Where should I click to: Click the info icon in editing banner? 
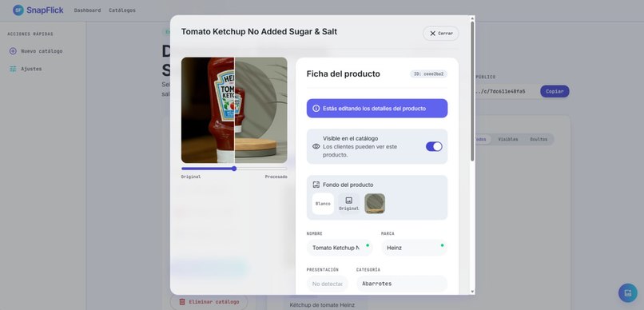tap(316, 109)
